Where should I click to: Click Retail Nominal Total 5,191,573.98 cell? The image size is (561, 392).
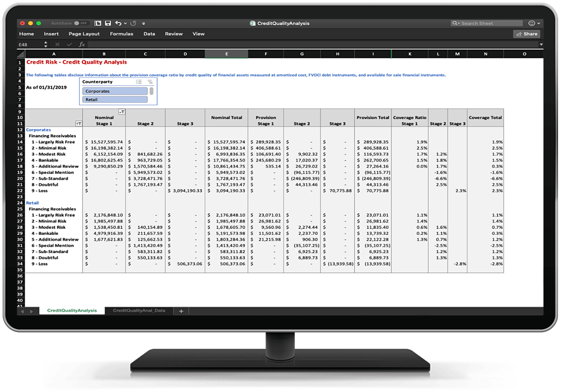[226, 233]
